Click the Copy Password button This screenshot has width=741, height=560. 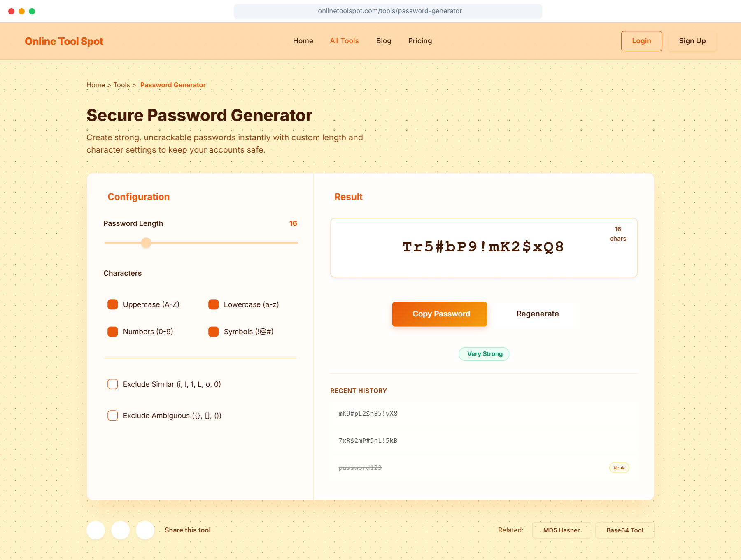pos(439,314)
